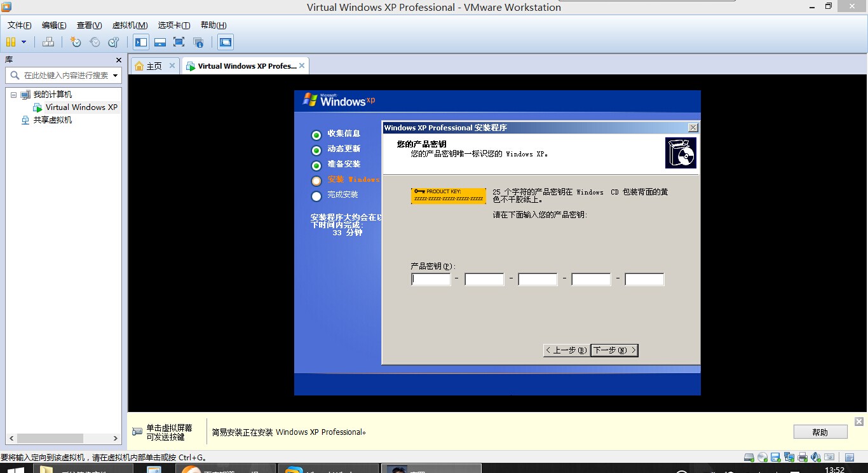Click the floppy drive status icon
This screenshot has width=868, height=473.
click(x=776, y=457)
